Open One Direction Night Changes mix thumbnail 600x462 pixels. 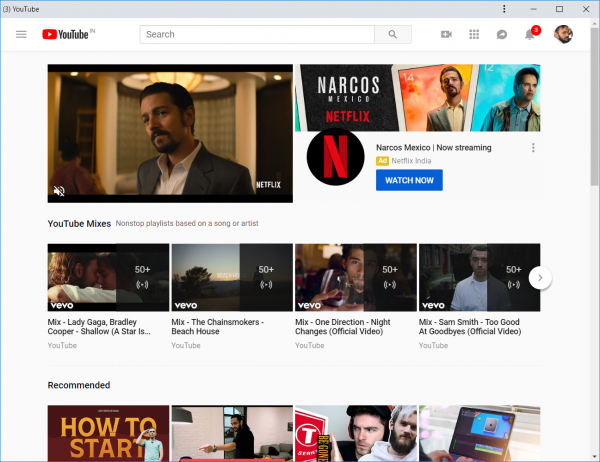(x=355, y=277)
